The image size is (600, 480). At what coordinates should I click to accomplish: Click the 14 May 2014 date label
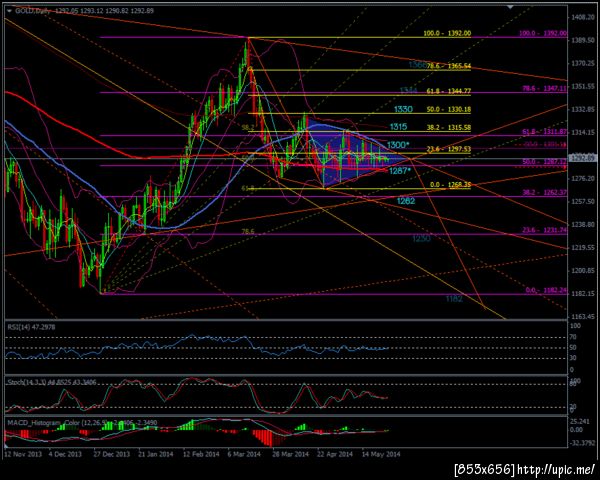point(382,454)
